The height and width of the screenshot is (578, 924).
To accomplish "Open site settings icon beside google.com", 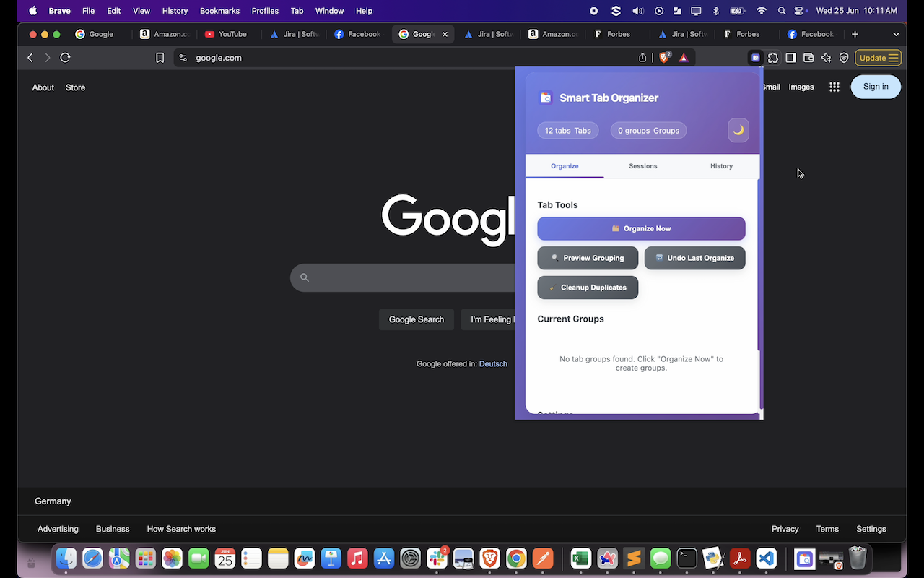I will point(183,58).
